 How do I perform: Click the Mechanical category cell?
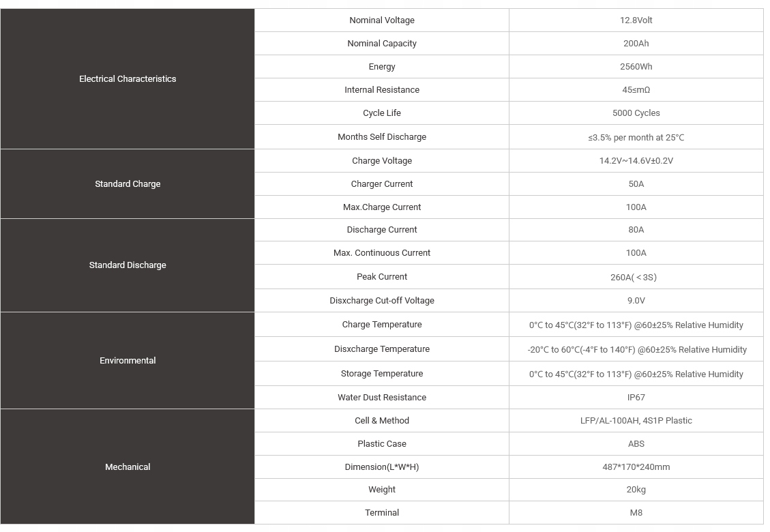(x=128, y=467)
